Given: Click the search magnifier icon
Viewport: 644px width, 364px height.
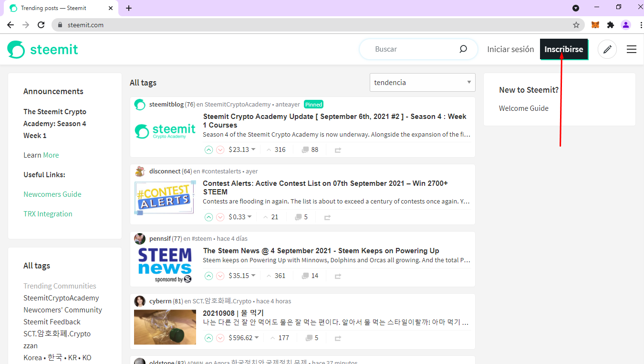Looking at the screenshot, I should [463, 49].
